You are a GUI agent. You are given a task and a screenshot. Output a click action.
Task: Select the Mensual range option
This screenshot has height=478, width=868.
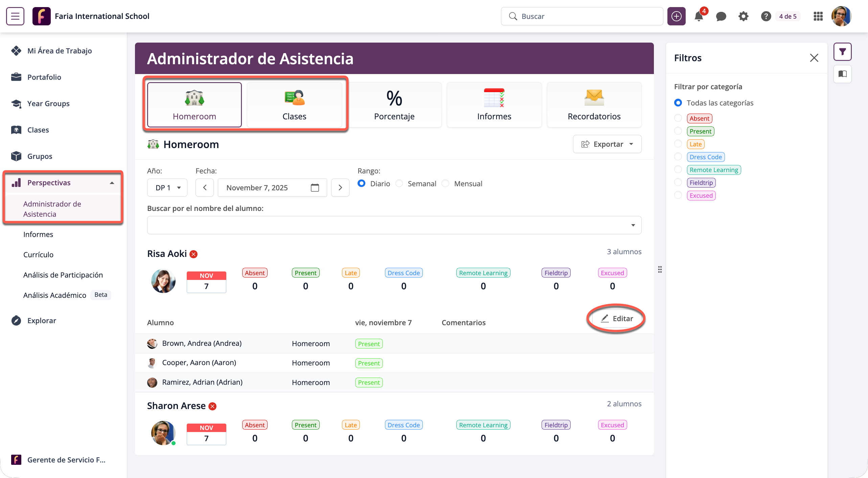click(x=446, y=184)
